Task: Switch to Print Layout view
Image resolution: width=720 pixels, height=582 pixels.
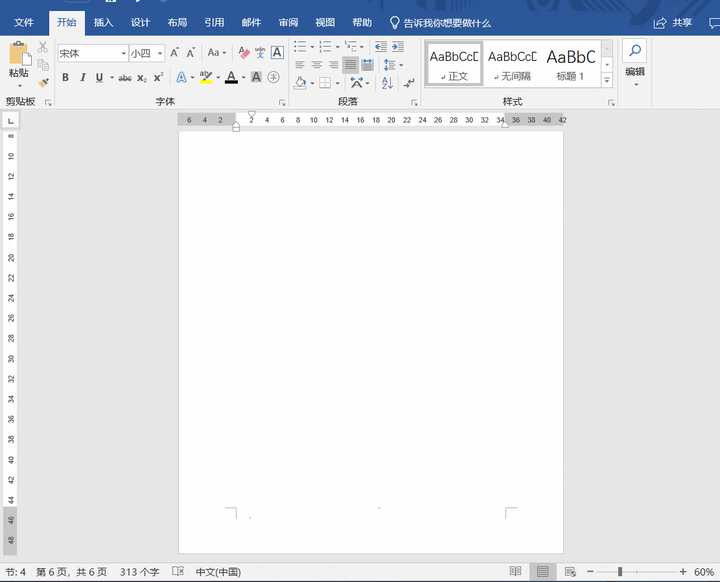Action: (543, 571)
